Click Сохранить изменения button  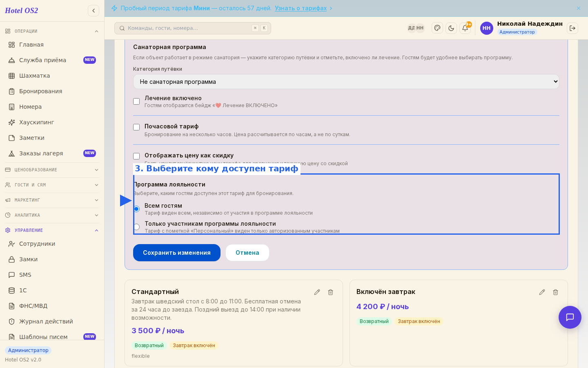[177, 253]
